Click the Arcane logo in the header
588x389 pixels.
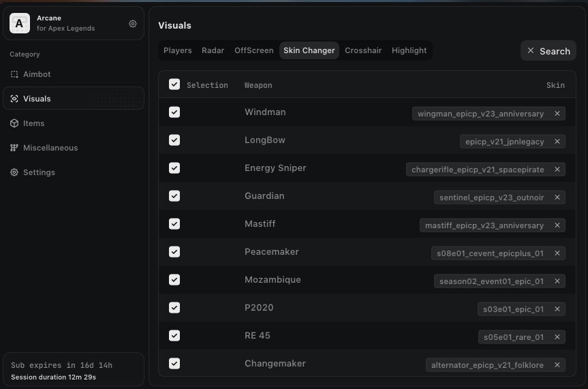point(19,24)
